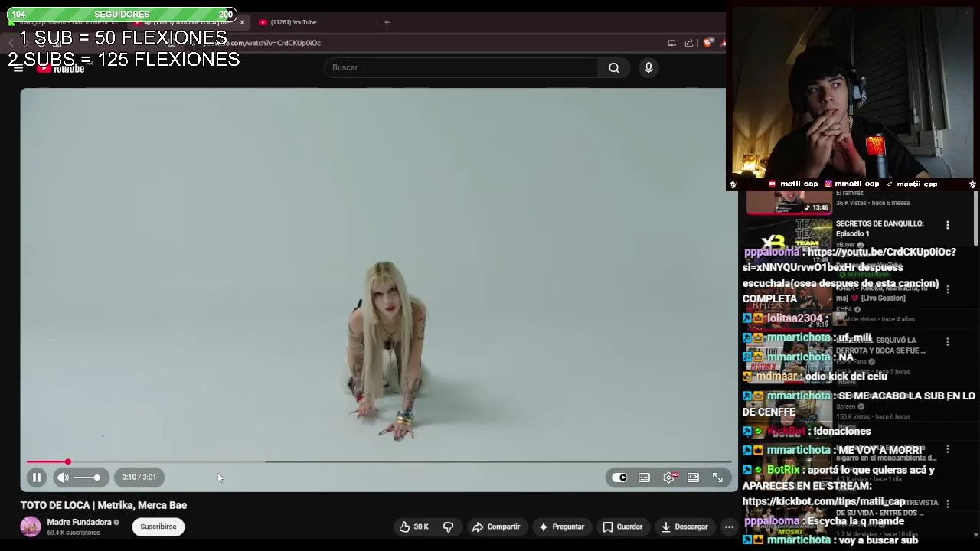Like the video with thumbs-up 30 K
Viewport: 980px width, 551px height.
413,527
